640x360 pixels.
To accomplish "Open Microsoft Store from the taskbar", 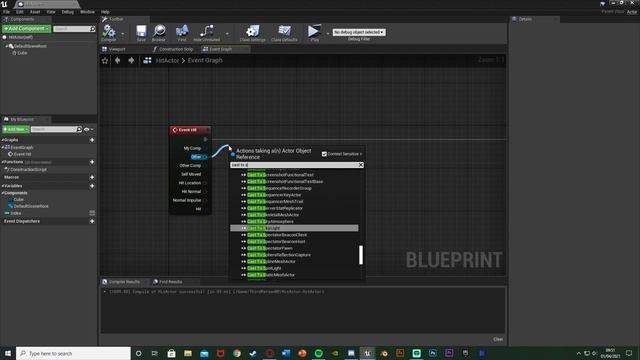I will [x=171, y=353].
